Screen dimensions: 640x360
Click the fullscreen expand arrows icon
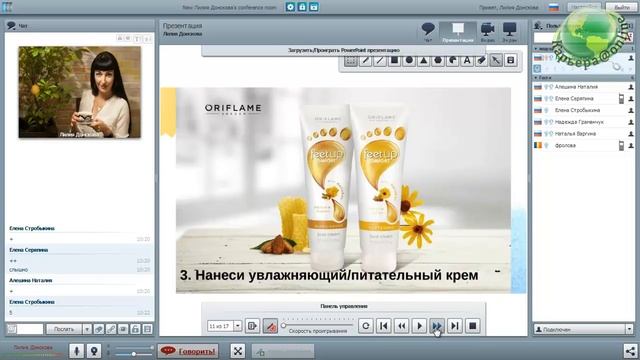point(238,351)
